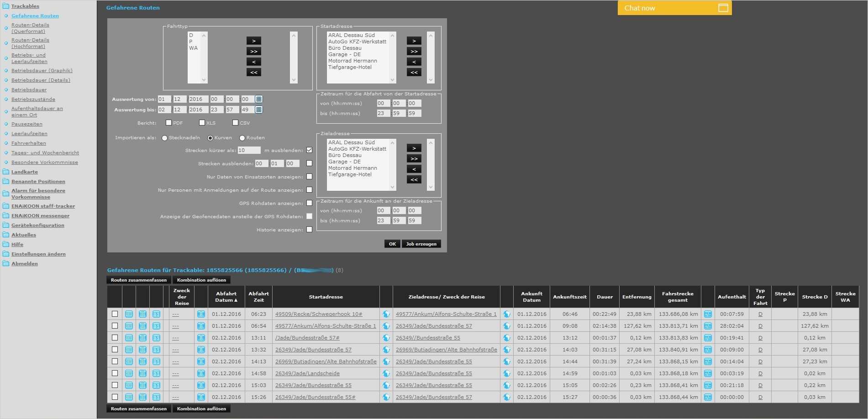Enable the PDF report checkbox
This screenshot has width=868, height=419.
[x=168, y=122]
